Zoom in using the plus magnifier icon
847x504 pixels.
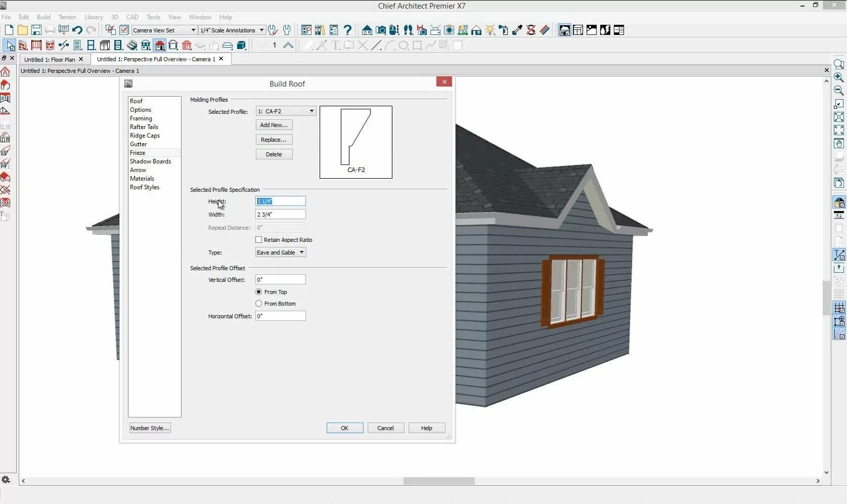tap(839, 77)
